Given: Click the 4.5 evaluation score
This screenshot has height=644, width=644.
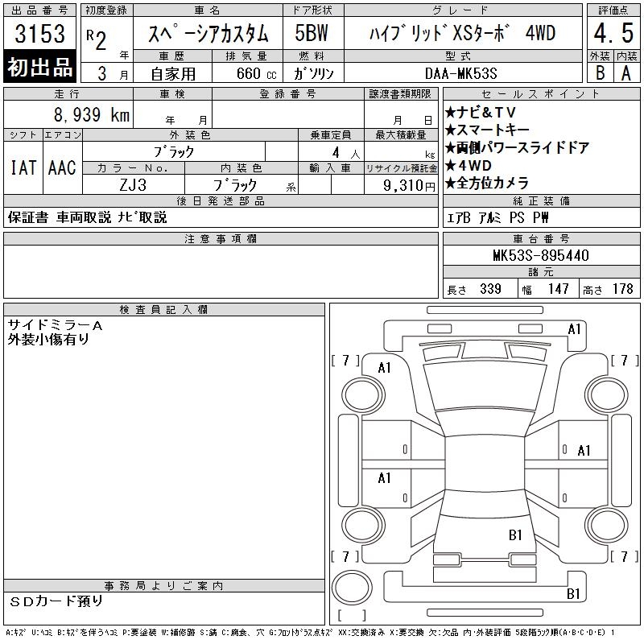Looking at the screenshot, I should point(612,34).
